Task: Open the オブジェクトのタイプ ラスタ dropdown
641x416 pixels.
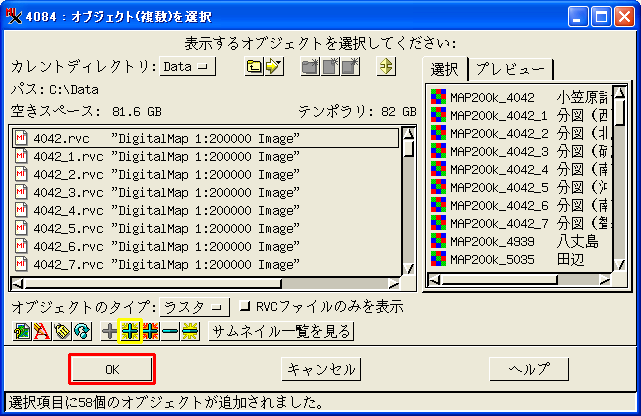Action: point(195,307)
